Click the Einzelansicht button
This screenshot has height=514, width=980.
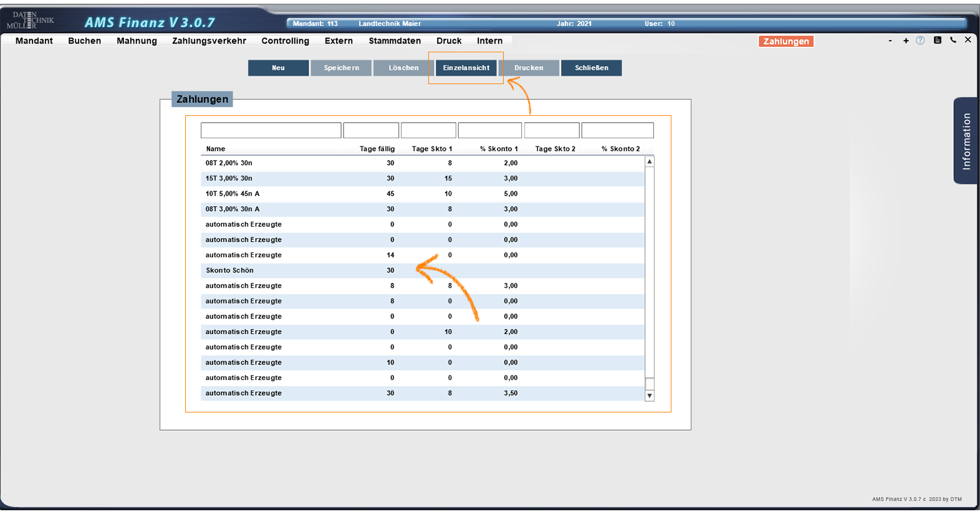click(466, 68)
